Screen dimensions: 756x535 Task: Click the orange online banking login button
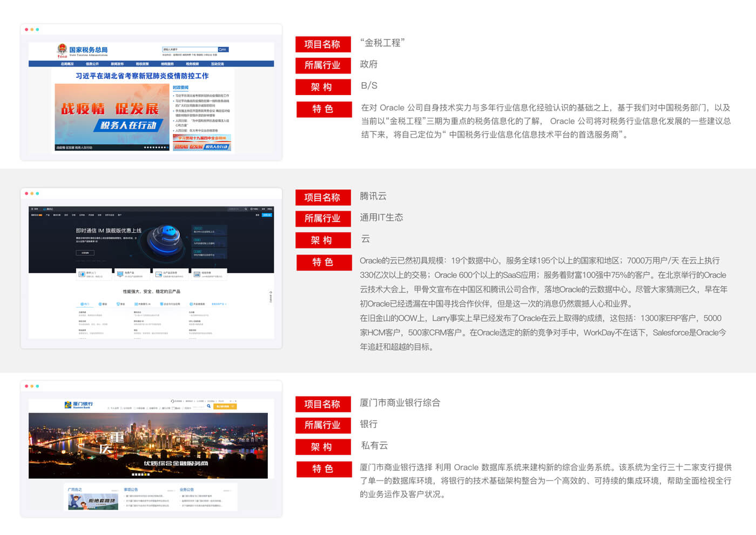click(225, 406)
